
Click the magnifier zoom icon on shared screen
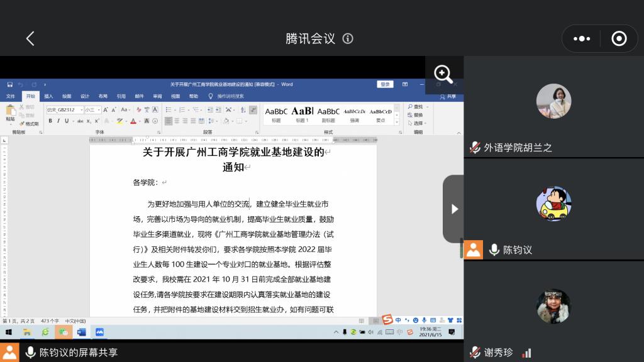(443, 74)
